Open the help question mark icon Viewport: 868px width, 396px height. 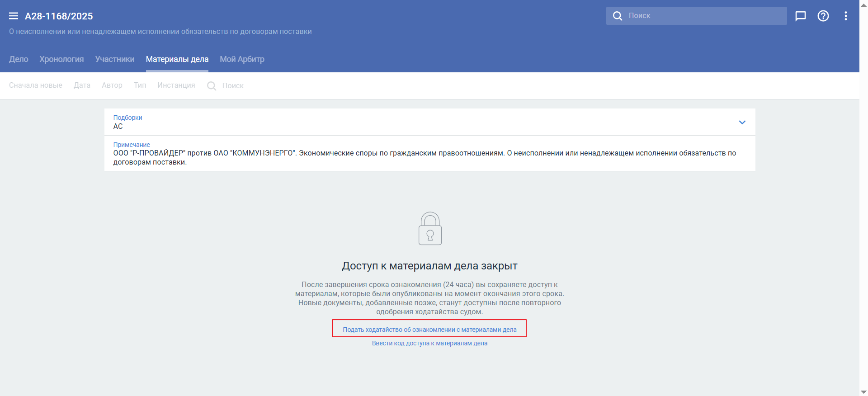[x=823, y=16]
